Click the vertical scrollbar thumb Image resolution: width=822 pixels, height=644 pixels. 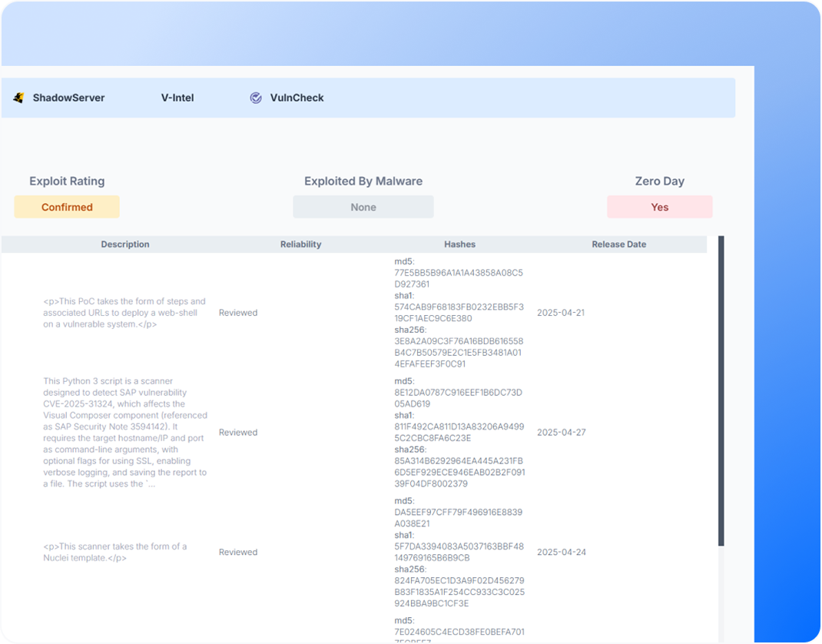point(721,390)
